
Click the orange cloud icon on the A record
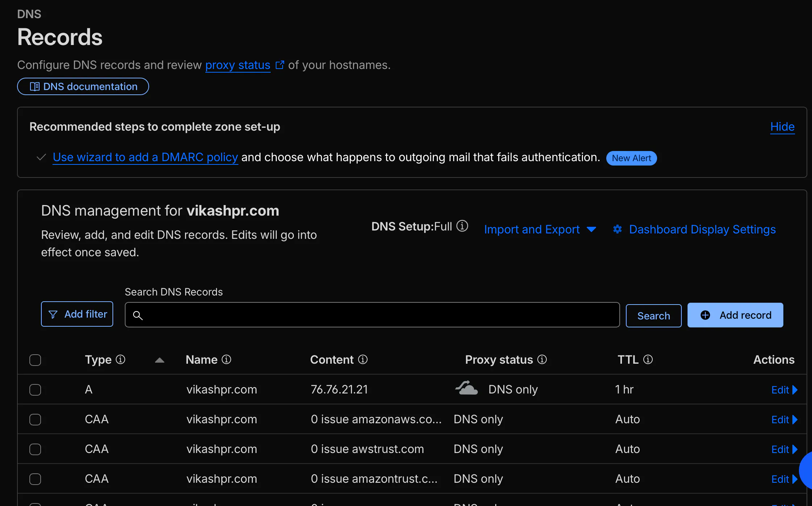click(x=466, y=388)
